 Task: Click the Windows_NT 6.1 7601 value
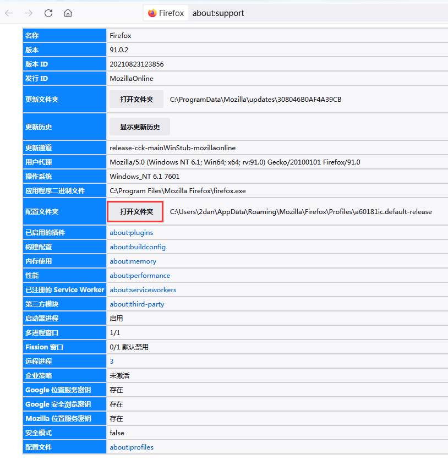(145, 177)
